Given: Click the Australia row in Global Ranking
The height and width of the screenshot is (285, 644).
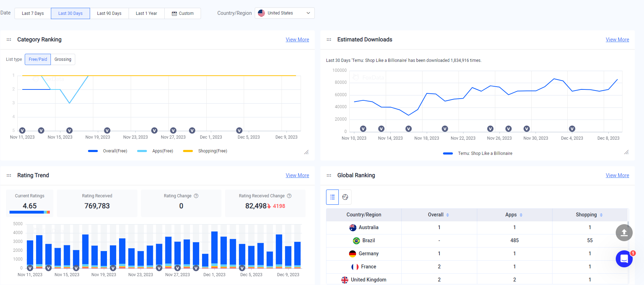Looking at the screenshot, I should (477, 227).
